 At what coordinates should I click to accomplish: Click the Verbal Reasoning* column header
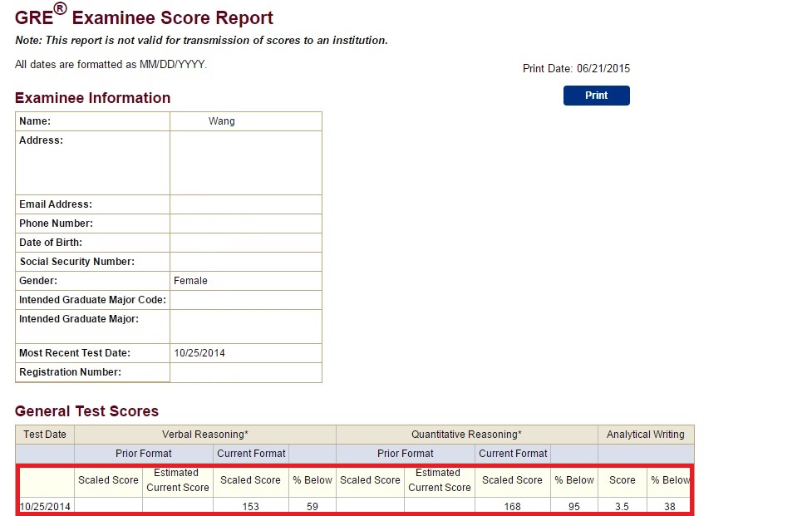click(205, 435)
